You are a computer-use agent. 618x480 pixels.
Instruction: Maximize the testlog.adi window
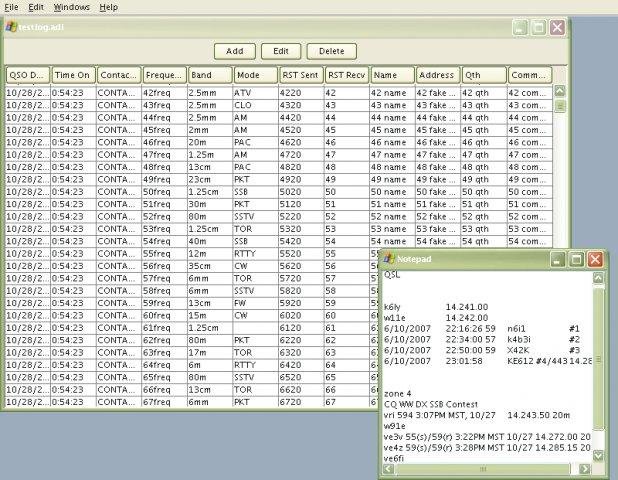click(x=538, y=27)
